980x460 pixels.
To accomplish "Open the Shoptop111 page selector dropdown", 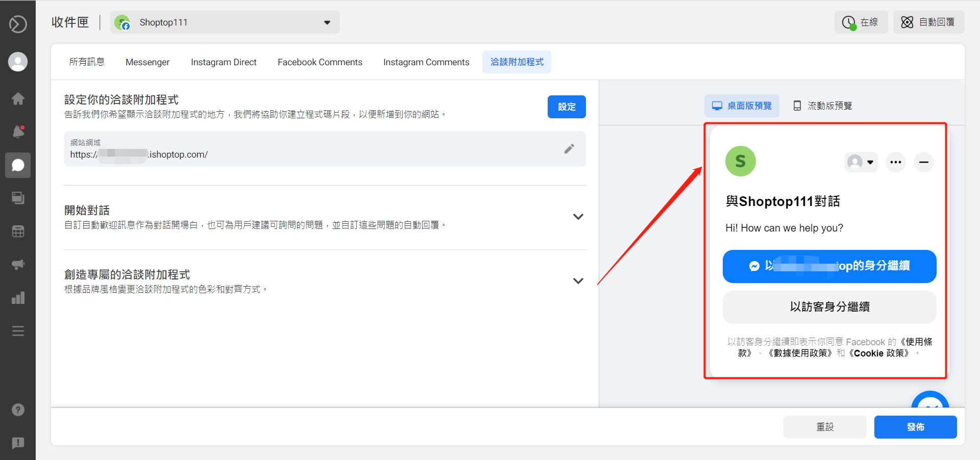I will click(225, 22).
